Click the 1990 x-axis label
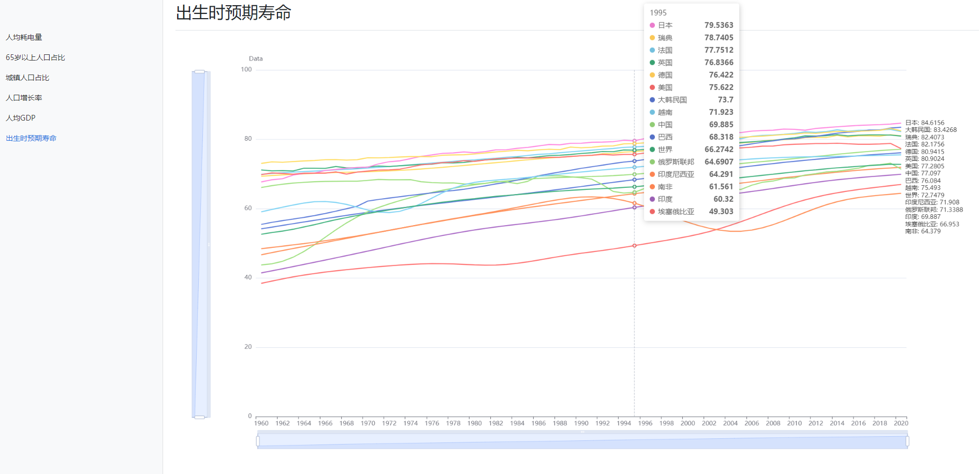Image resolution: width=980 pixels, height=474 pixels. [x=581, y=423]
